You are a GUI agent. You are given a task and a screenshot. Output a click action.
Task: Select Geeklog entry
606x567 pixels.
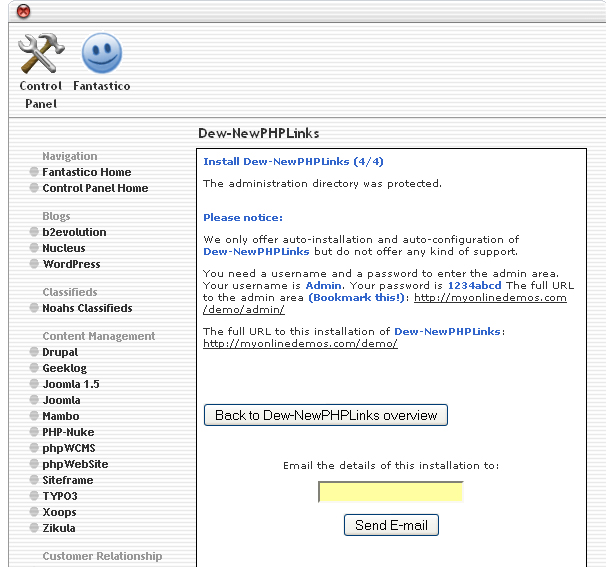65,368
